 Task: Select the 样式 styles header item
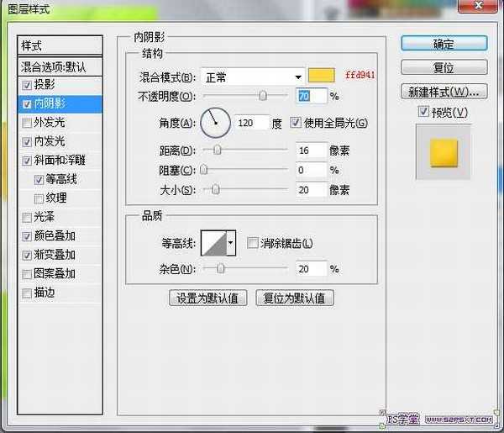(x=60, y=45)
